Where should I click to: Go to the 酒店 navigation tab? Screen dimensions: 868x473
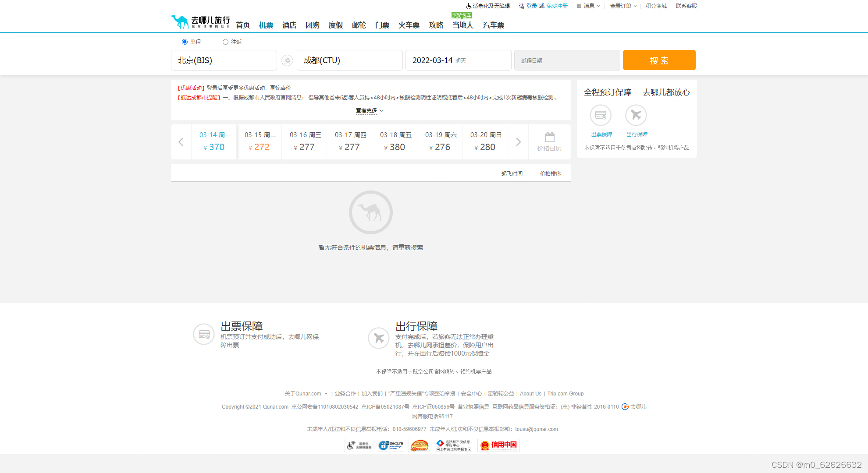pos(289,25)
